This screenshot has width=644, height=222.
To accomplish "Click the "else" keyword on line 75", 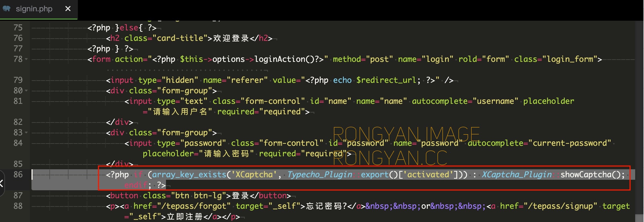I will [129, 28].
